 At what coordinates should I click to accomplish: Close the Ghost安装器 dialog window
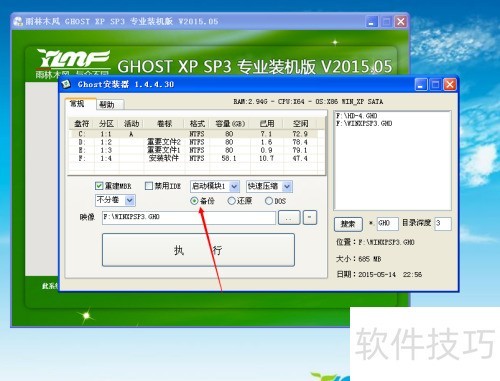[x=450, y=85]
